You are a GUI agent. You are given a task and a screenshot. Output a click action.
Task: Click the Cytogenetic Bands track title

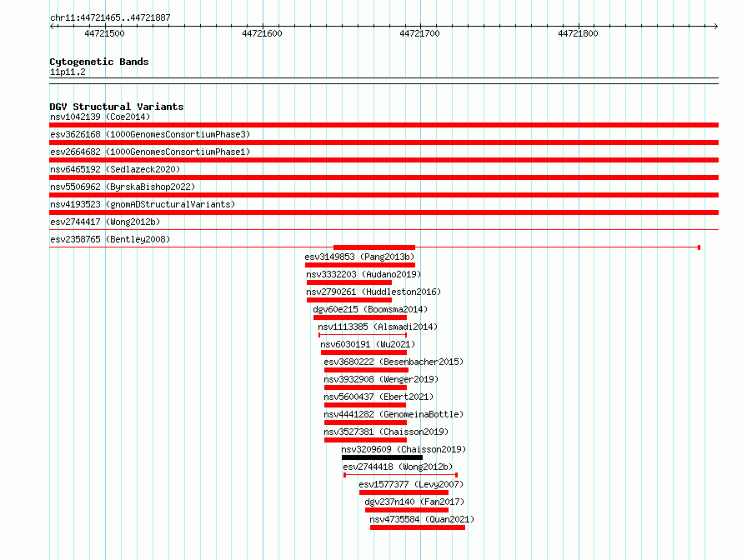coord(99,62)
